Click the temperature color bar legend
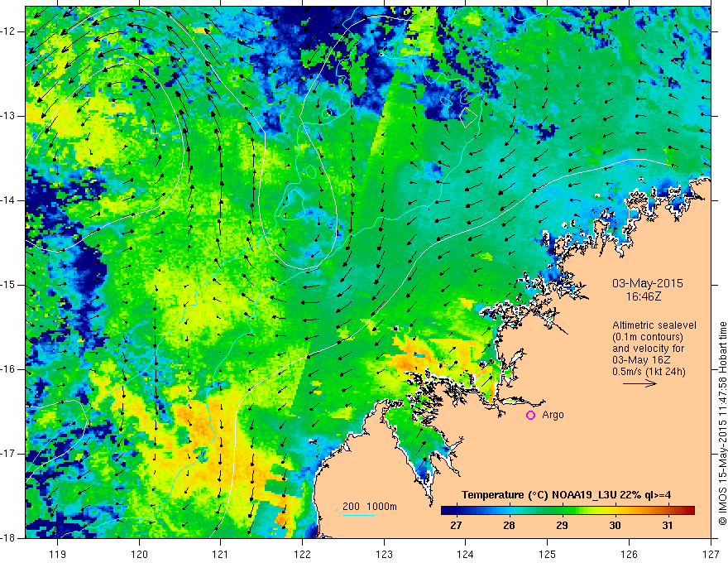Screen dimensions: 728x563 (x=568, y=511)
